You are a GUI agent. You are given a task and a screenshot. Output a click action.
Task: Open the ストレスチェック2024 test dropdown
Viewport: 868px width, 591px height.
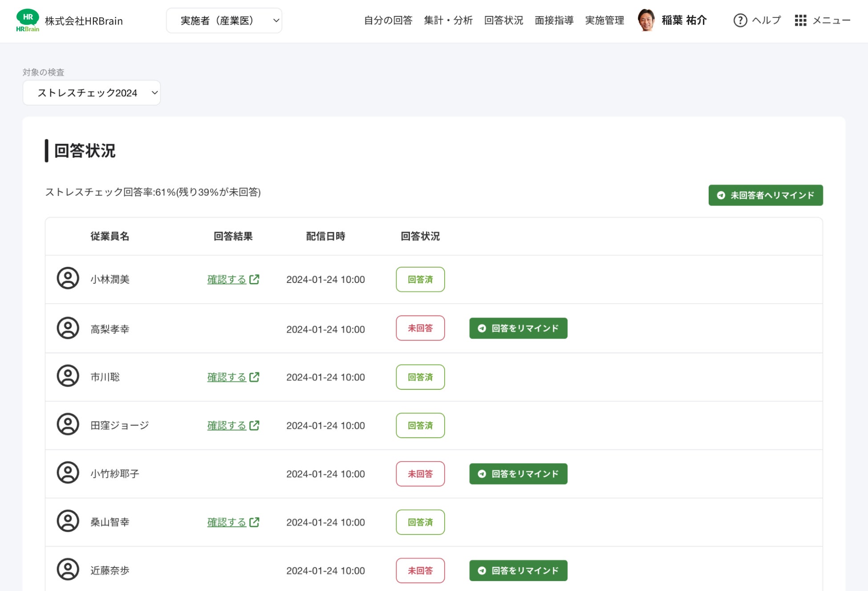click(92, 93)
